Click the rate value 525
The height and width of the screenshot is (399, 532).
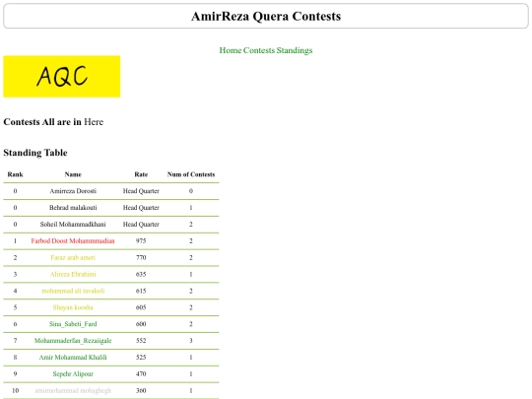pos(141,358)
